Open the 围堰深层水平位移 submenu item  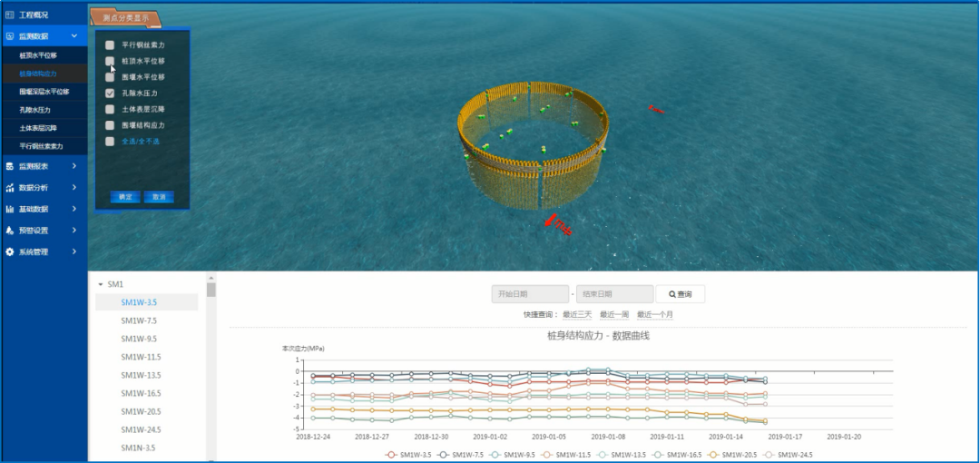pyautogui.click(x=44, y=92)
